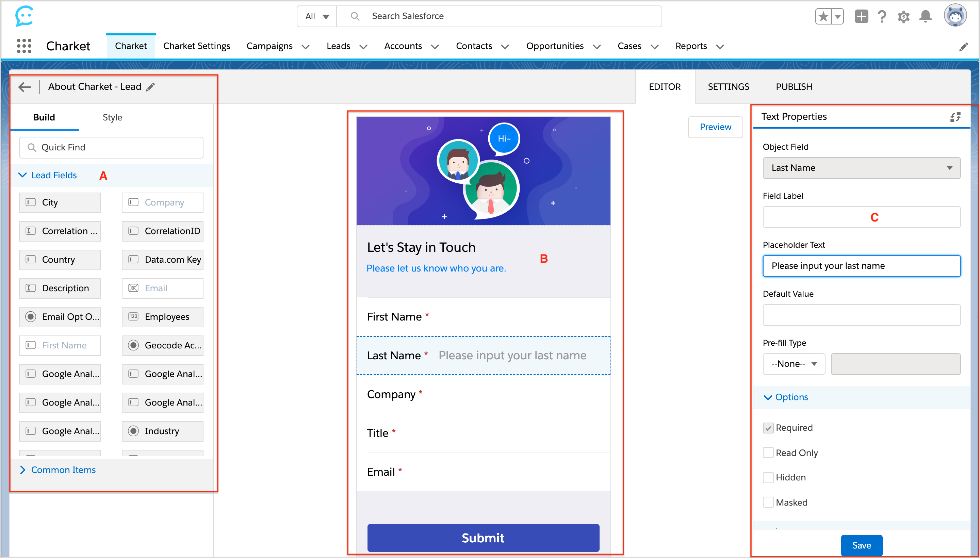Screen dimensions: 980x558
Task: Select the CorrelationID lead field
Action: coord(163,231)
